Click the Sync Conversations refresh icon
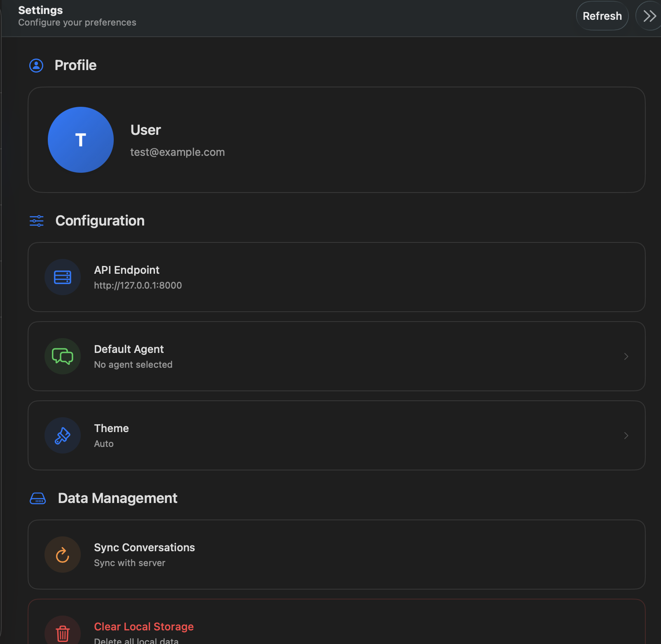 [62, 555]
